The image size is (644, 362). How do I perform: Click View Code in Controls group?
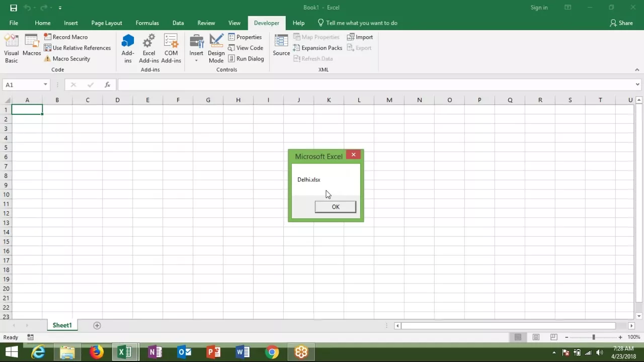click(x=246, y=48)
